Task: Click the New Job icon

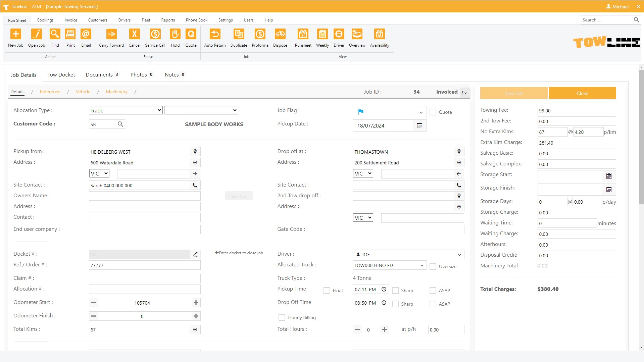Action: point(16,34)
